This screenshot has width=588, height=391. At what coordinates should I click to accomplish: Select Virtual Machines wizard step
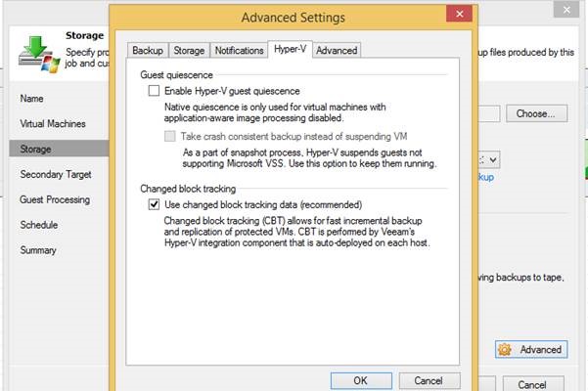point(53,124)
